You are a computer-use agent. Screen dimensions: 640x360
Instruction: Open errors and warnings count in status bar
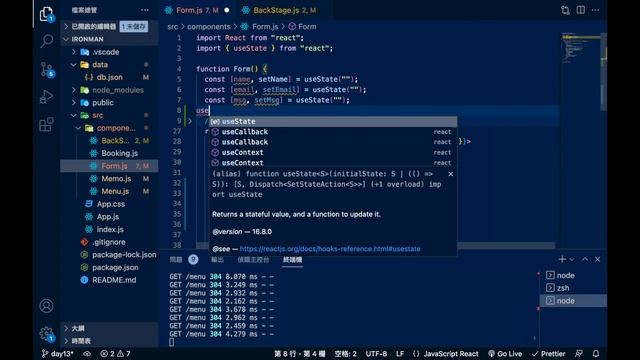(116, 354)
